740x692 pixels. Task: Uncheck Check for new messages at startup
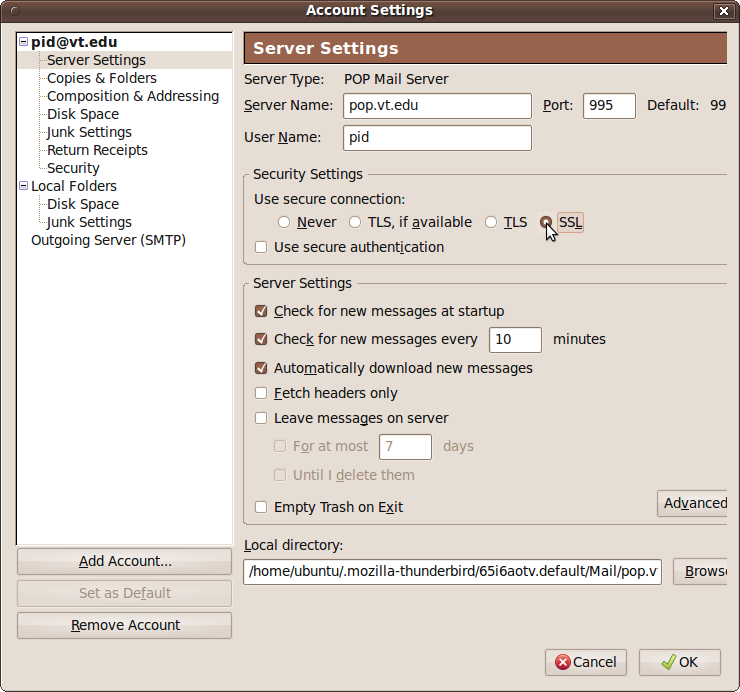[x=261, y=311]
